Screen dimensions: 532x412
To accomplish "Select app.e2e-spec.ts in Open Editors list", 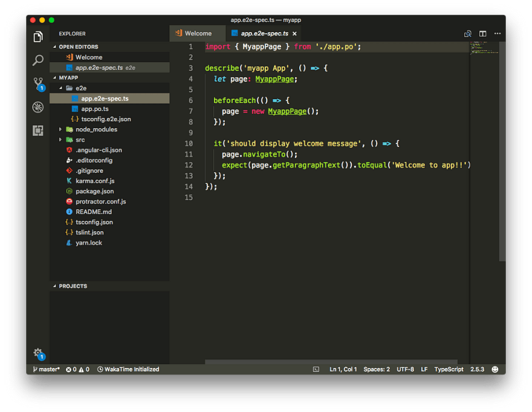I will click(109, 68).
